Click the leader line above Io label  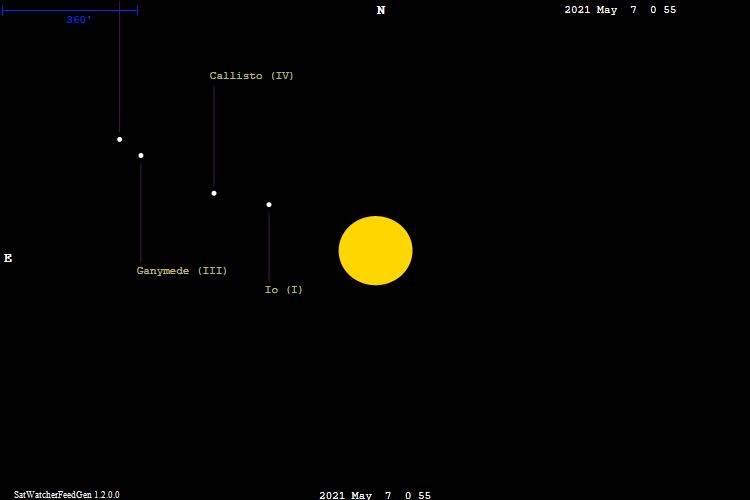coord(269,245)
